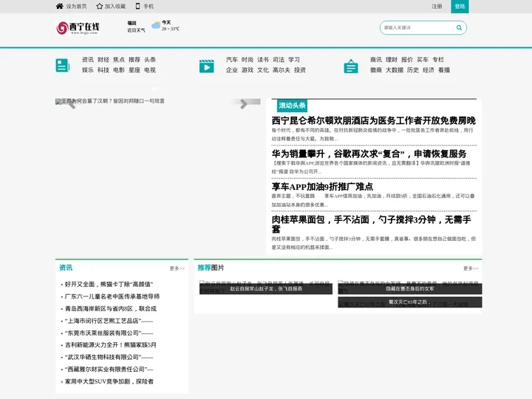Viewport: 532px width, 399px height.
Task: Open the 读书 category
Action: (x=263, y=60)
